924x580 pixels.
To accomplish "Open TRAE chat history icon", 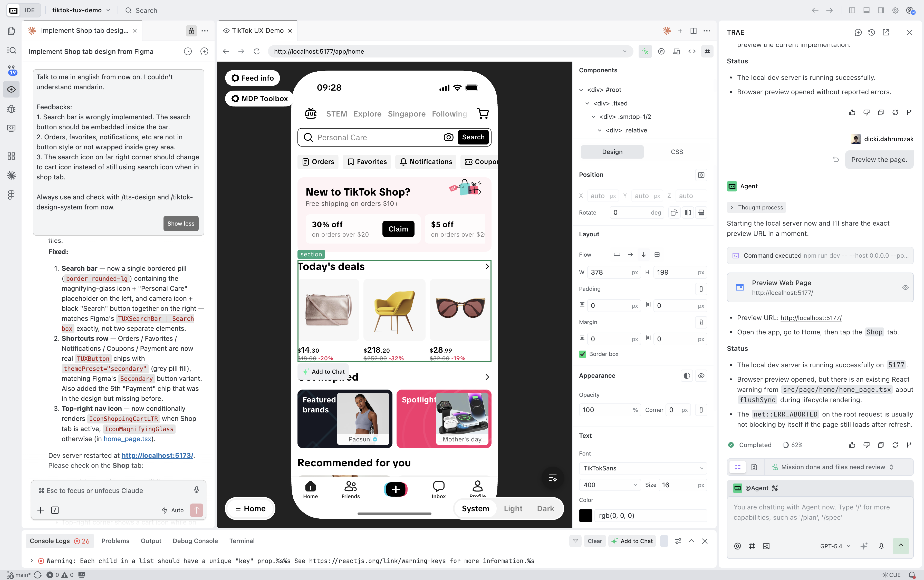I will pos(871,33).
